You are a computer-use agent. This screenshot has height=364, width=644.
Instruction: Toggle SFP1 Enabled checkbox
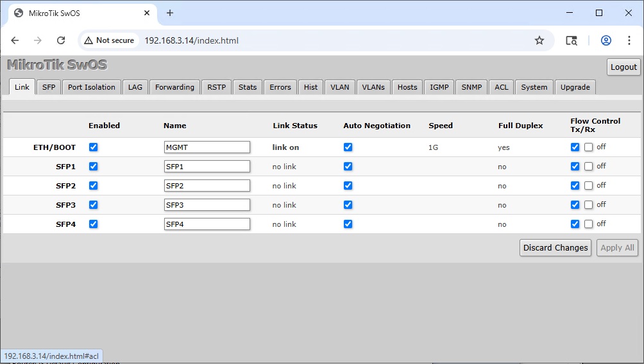point(93,166)
